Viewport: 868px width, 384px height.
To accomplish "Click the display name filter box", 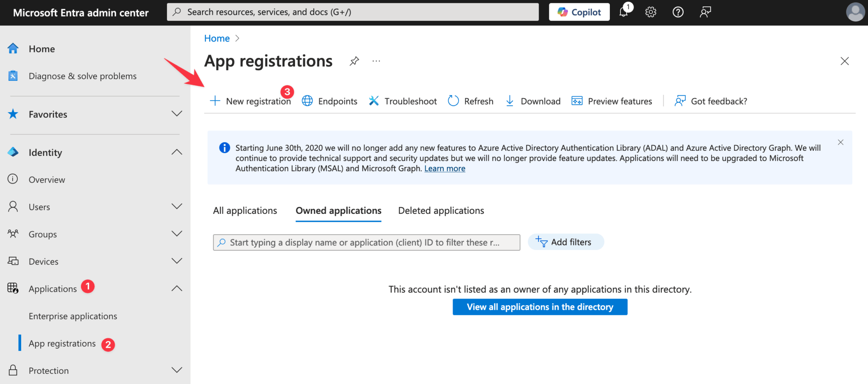I will click(x=367, y=243).
